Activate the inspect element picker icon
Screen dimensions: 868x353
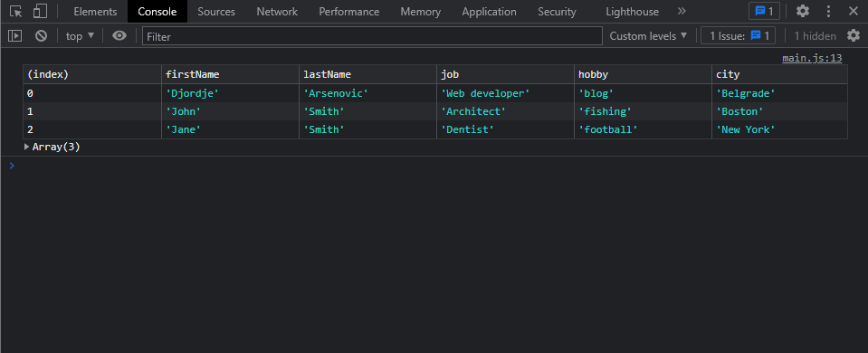pos(16,11)
